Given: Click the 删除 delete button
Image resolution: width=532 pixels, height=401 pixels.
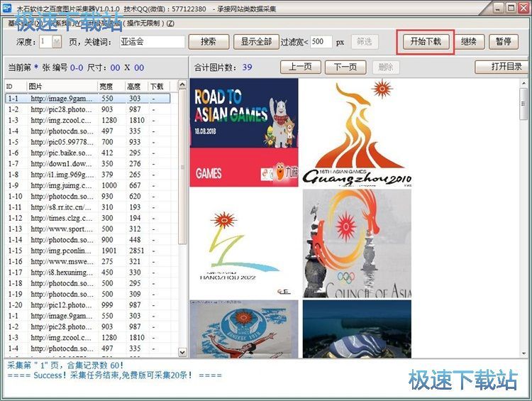Looking at the screenshot, I should click(386, 67).
